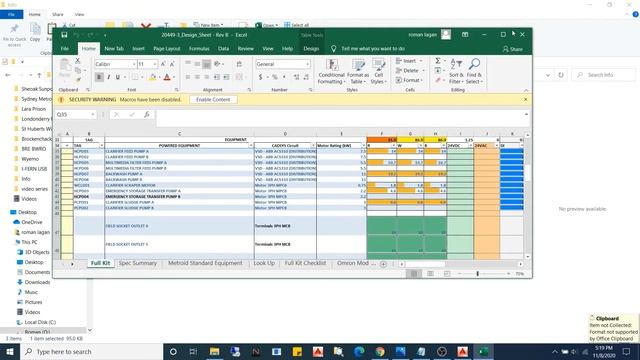Screen dimensions: 640x360
Task: Toggle Bold formatting in Font group
Action: click(x=99, y=77)
